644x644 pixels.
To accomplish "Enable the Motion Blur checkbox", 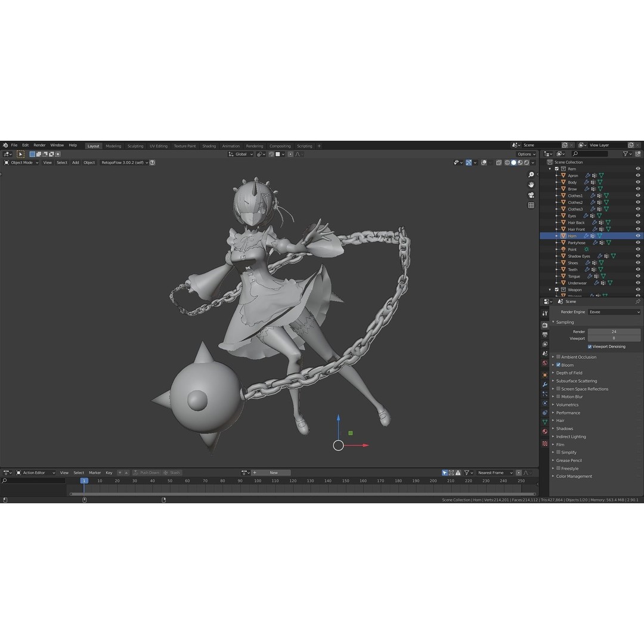I will click(558, 397).
